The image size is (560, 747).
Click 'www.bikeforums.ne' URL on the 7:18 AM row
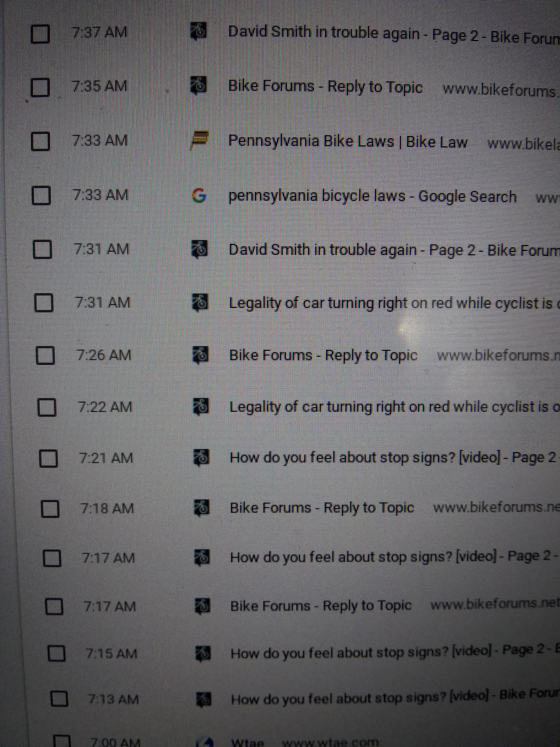497,507
